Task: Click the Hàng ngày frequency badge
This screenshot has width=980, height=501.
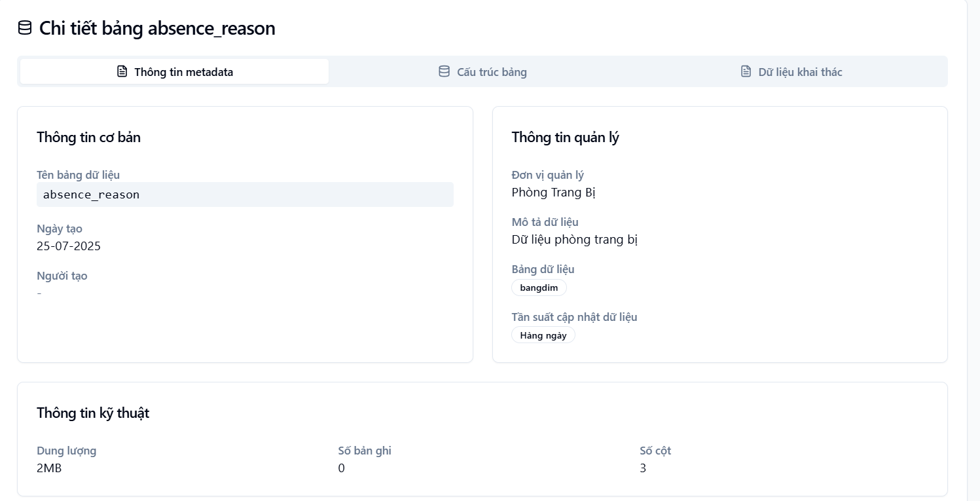Action: [x=543, y=335]
